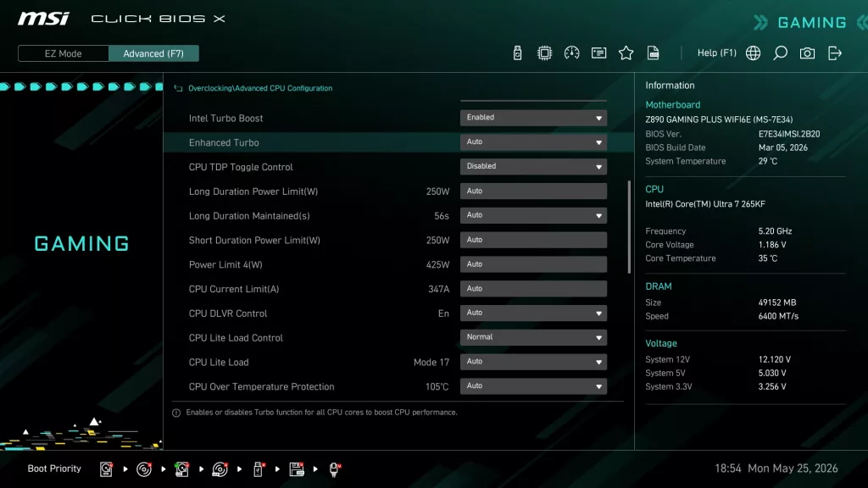Screen dimensions: 868x488
Task: Select USB hard disk boot device with checkmark
Action: pyautogui.click(x=181, y=469)
